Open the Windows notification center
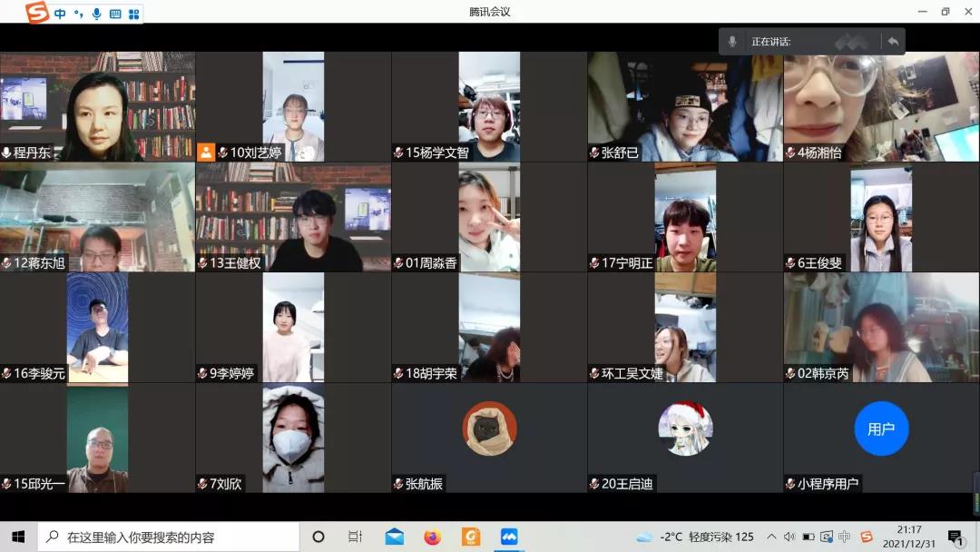This screenshot has height=552, width=980. click(955, 537)
